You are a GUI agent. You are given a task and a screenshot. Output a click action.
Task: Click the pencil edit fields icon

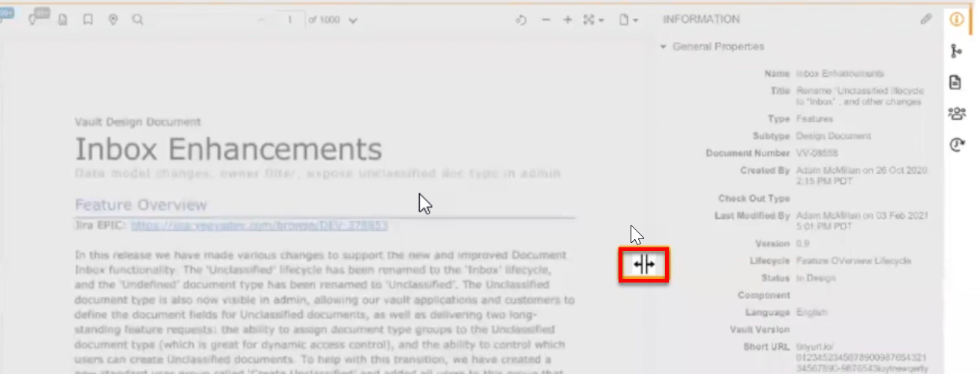click(x=926, y=19)
